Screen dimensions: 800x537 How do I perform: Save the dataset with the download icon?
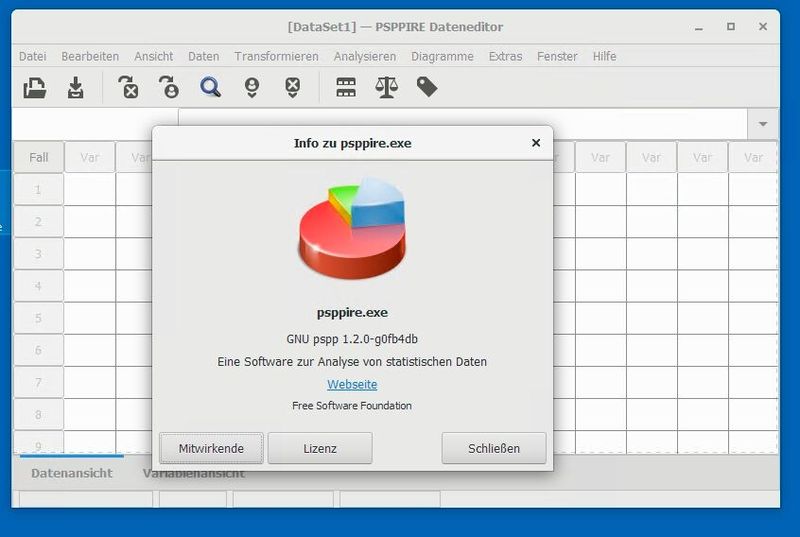pyautogui.click(x=76, y=87)
